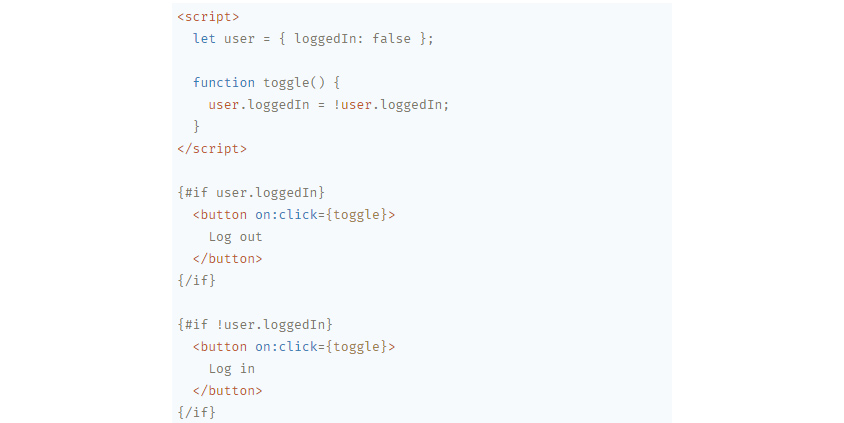This screenshot has width=844, height=423.
Task: Click the "function" keyword
Action: [224, 82]
